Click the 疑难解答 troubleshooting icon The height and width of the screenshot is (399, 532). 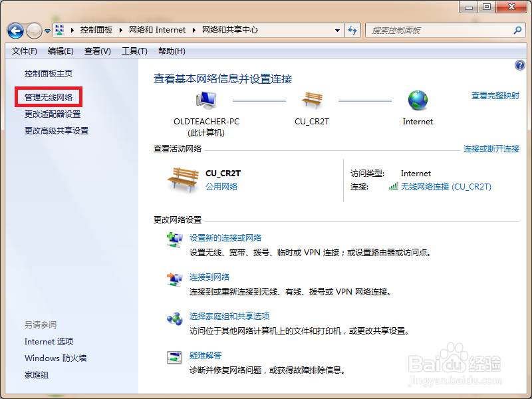pos(174,358)
